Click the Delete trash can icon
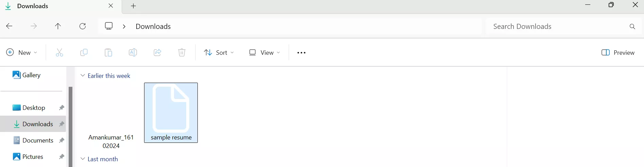This screenshot has height=167, width=644. [182, 52]
